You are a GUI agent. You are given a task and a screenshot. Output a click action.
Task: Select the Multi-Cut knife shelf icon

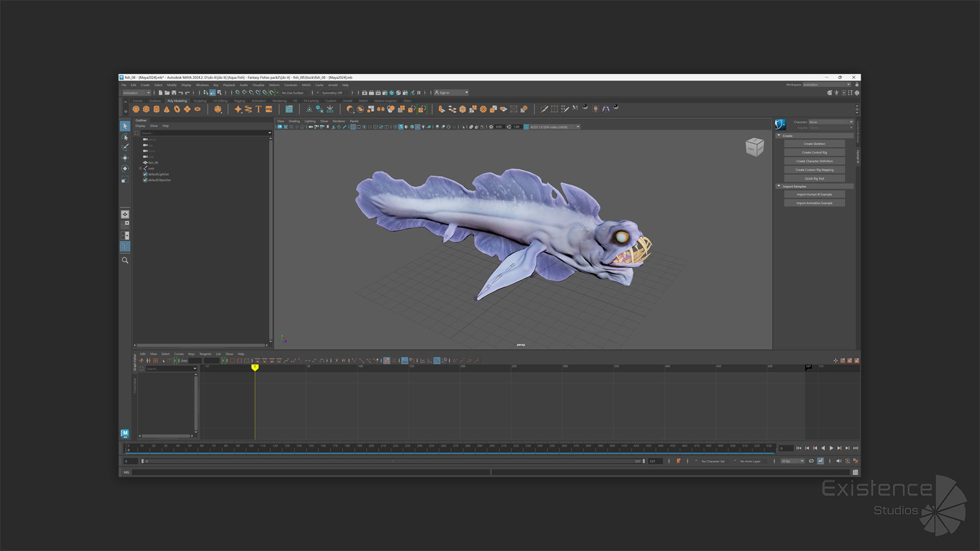click(x=544, y=109)
